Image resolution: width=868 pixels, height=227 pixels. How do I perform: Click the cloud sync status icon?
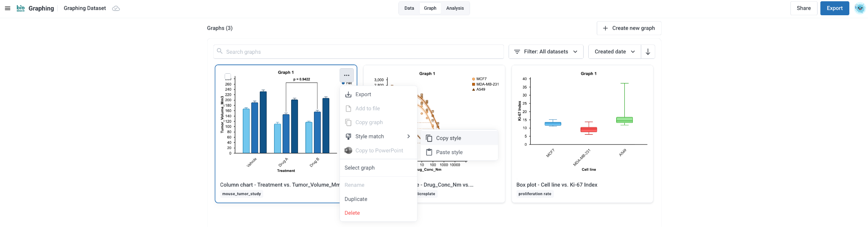pos(116,8)
